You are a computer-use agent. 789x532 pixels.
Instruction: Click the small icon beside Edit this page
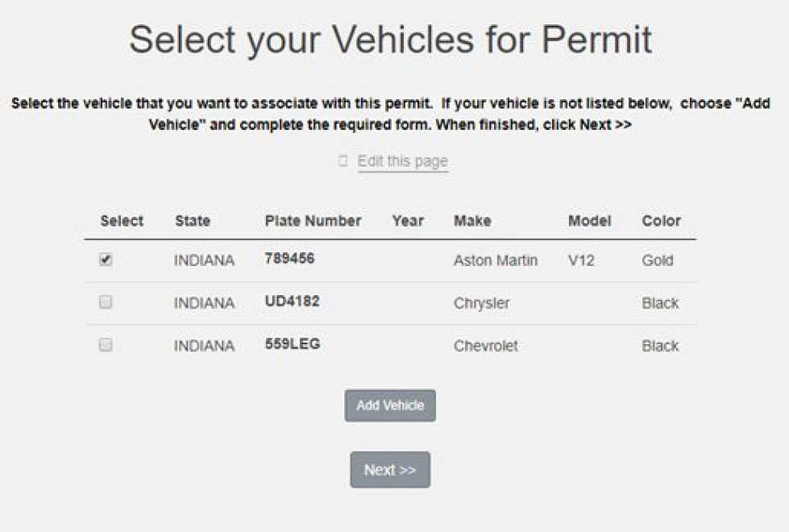pyautogui.click(x=343, y=161)
